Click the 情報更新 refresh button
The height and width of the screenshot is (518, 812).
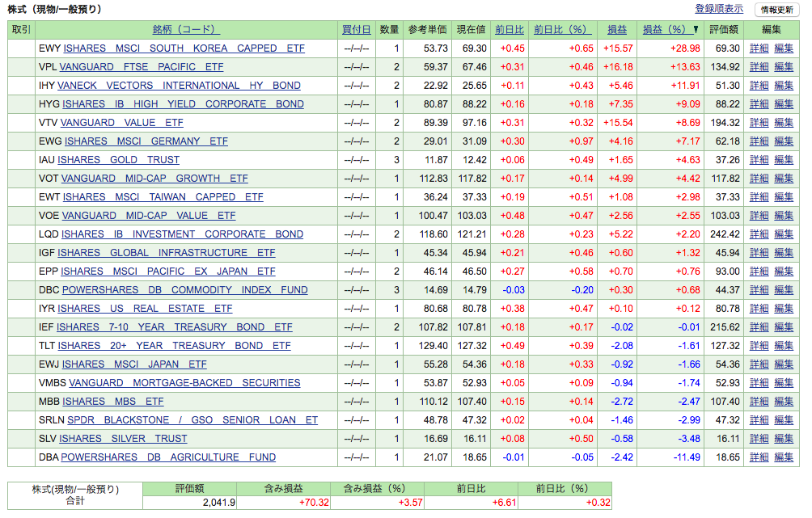776,10
